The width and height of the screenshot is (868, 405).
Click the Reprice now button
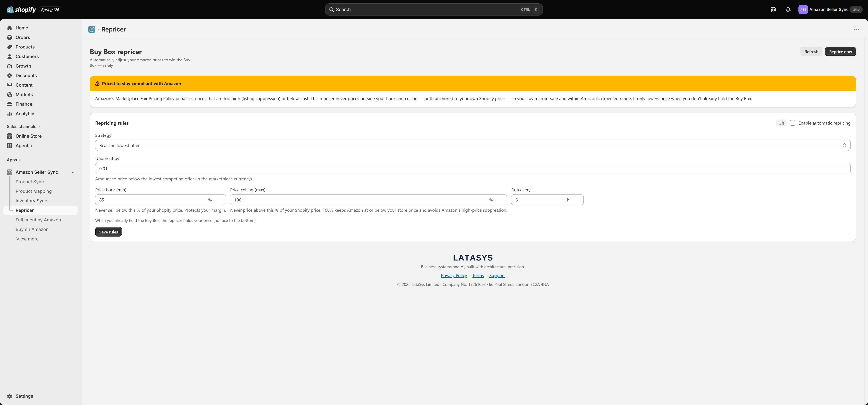pos(840,52)
